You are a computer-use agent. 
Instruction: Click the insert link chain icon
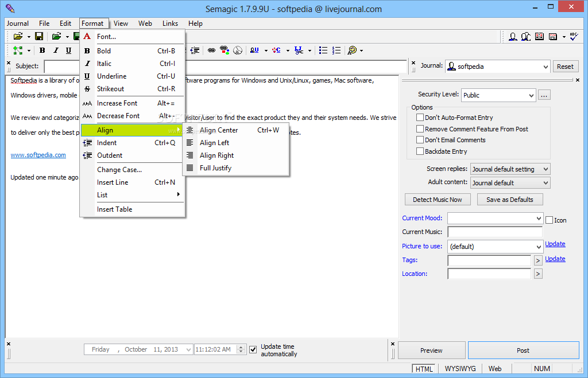click(211, 50)
